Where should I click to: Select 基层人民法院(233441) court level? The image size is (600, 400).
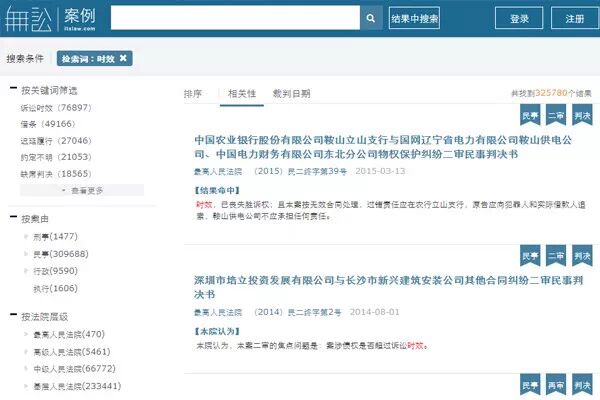[77, 386]
